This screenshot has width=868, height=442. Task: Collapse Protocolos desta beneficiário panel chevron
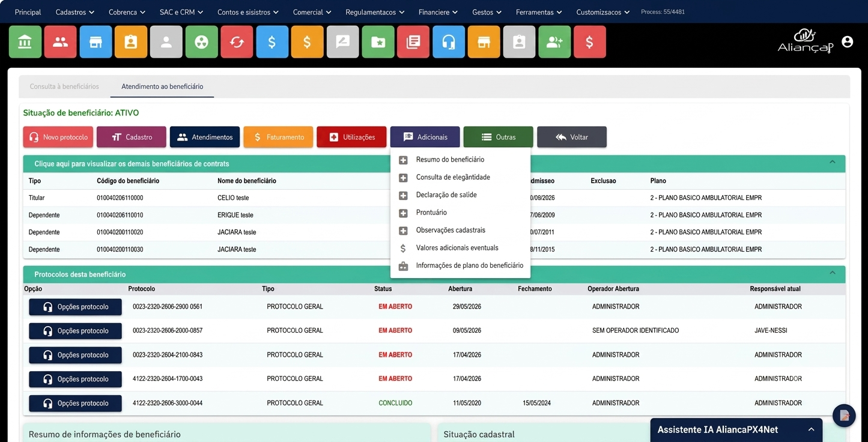click(833, 273)
